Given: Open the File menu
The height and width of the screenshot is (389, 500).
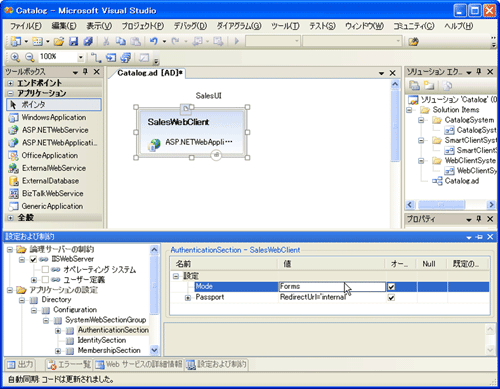Looking at the screenshot, I should pos(26,26).
